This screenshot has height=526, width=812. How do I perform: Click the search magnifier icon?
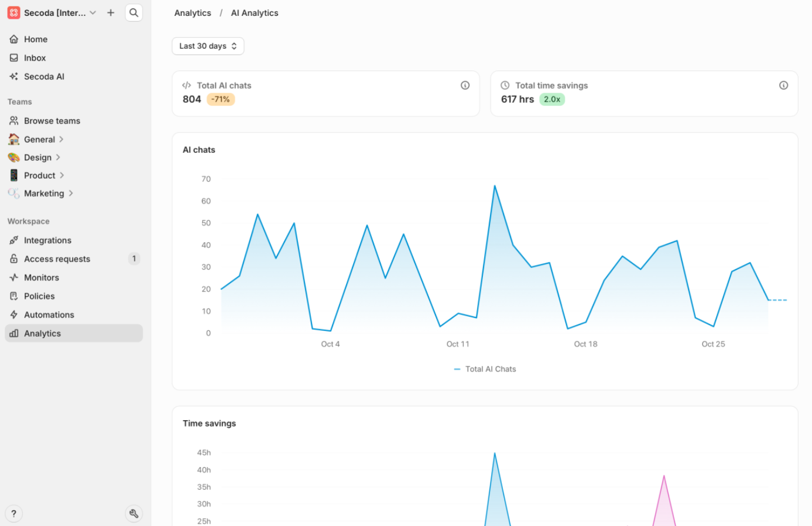coord(134,12)
